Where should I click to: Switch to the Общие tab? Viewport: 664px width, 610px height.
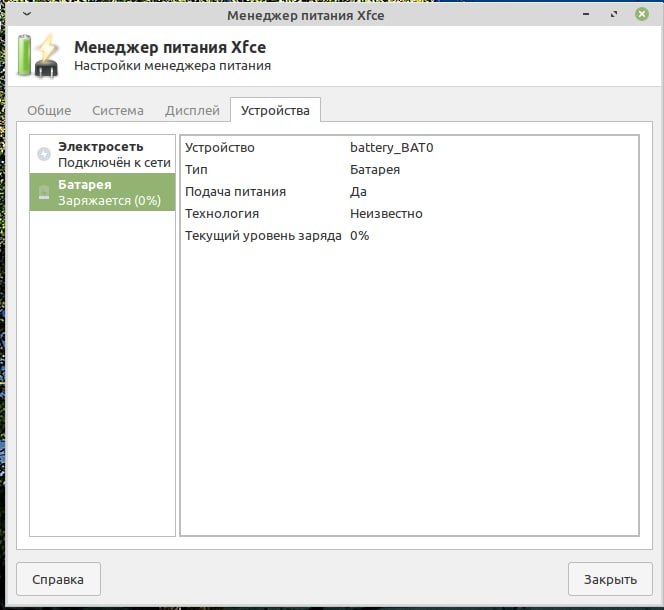(49, 111)
